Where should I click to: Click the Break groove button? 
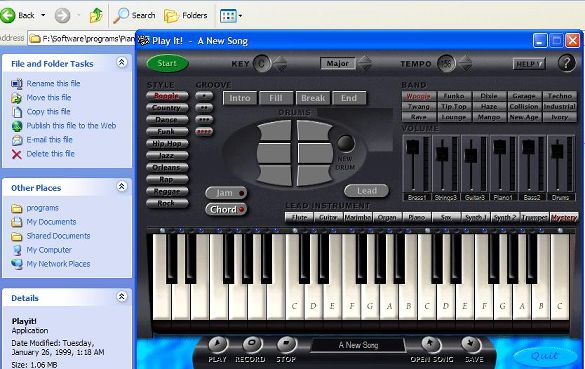313,98
